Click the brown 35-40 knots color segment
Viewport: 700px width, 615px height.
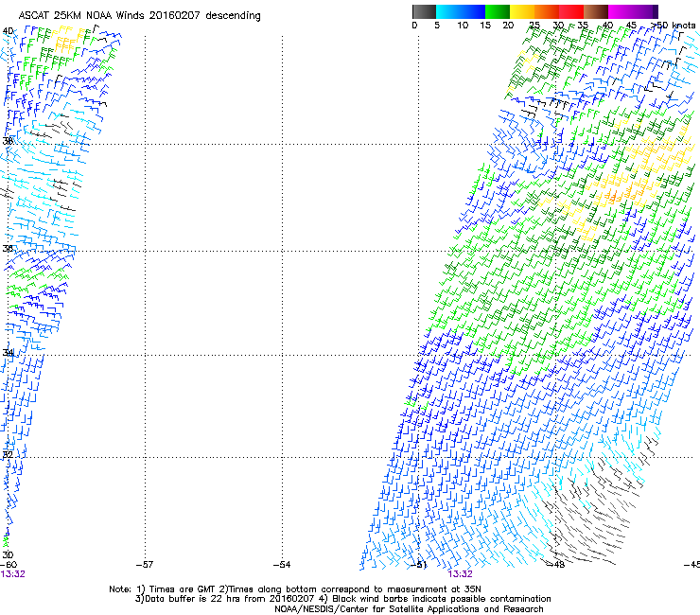point(596,11)
